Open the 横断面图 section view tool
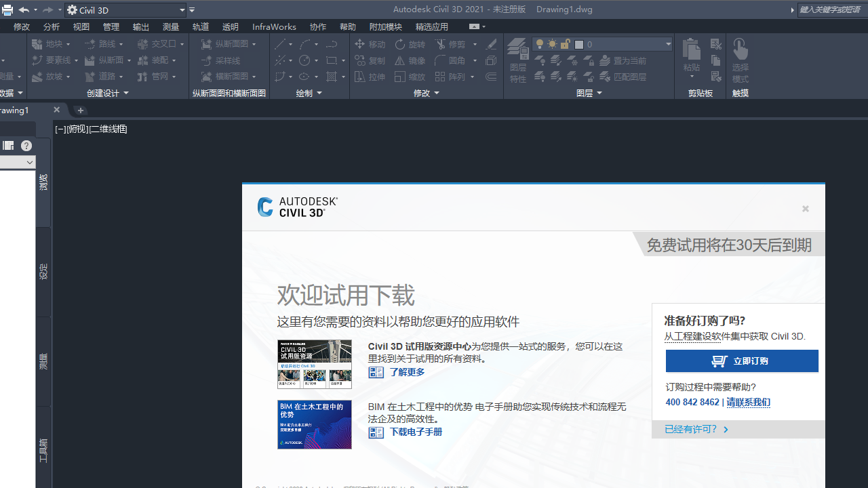 click(229, 77)
